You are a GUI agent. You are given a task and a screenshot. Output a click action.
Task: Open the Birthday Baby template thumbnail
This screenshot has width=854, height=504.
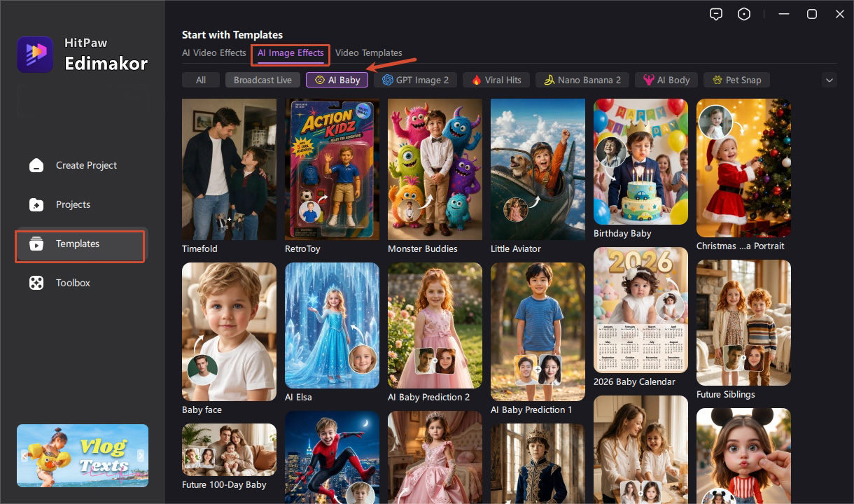tap(640, 162)
